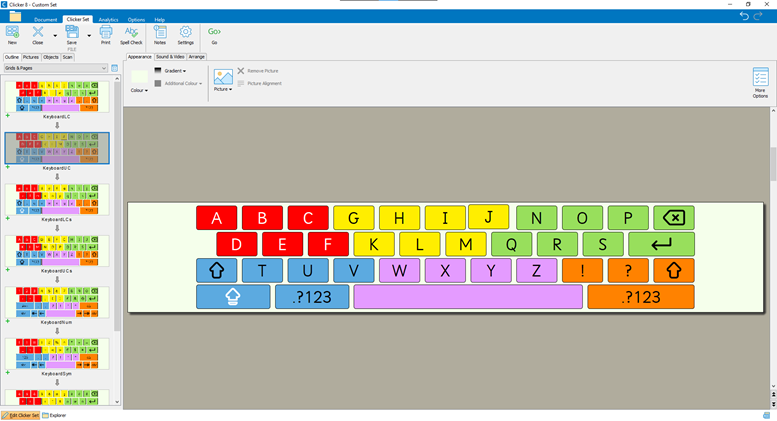Click the Go button to run the set
This screenshot has height=421, width=777.
click(214, 35)
